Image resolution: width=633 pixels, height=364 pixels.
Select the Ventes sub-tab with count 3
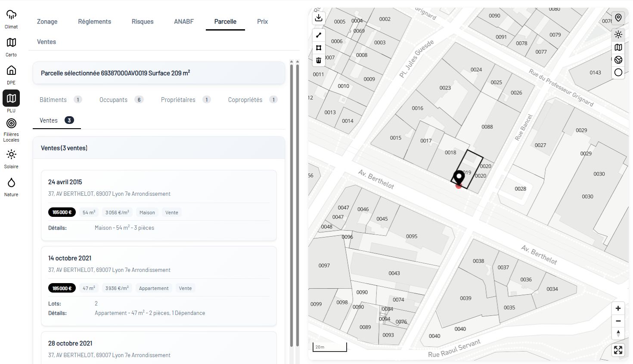point(57,120)
